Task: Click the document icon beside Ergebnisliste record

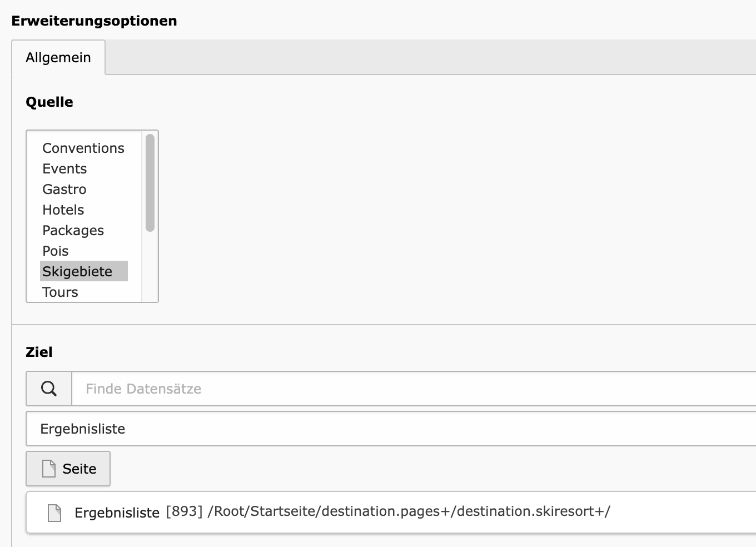Action: [x=54, y=513]
